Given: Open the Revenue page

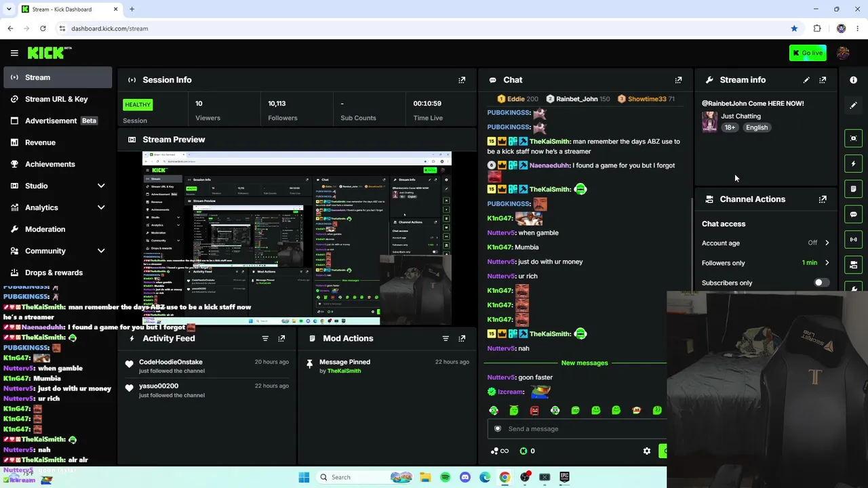Looking at the screenshot, I should (58, 142).
